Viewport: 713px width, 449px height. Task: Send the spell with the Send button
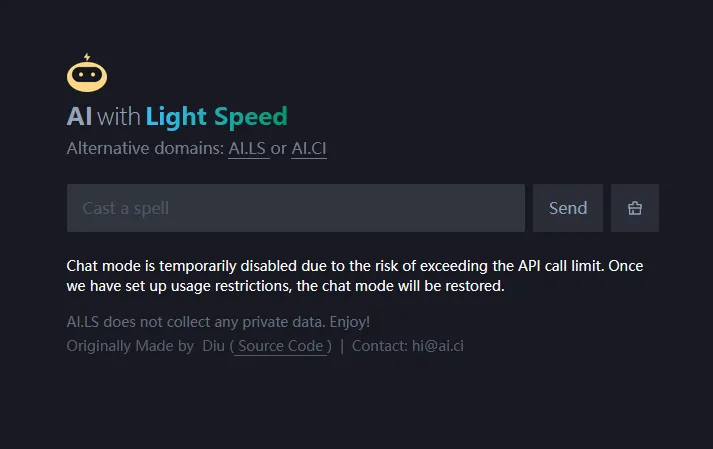(568, 208)
